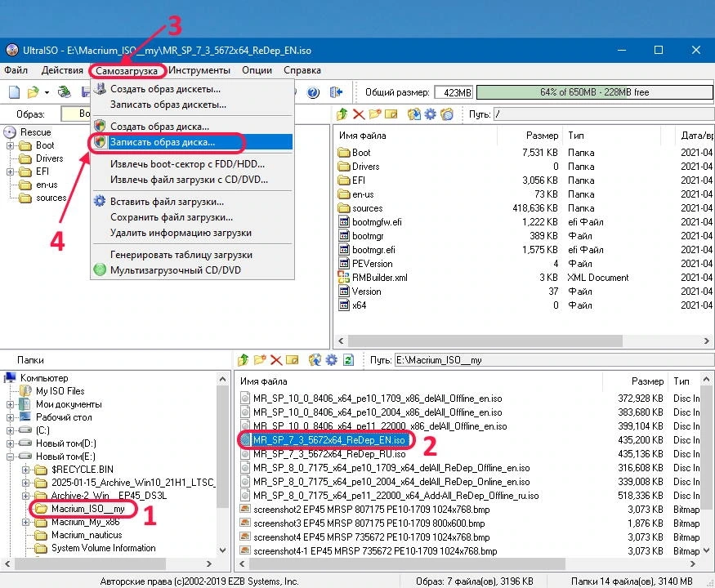Click the Rename icon in image pane toolbar
This screenshot has width=715, height=588.
[x=391, y=114]
